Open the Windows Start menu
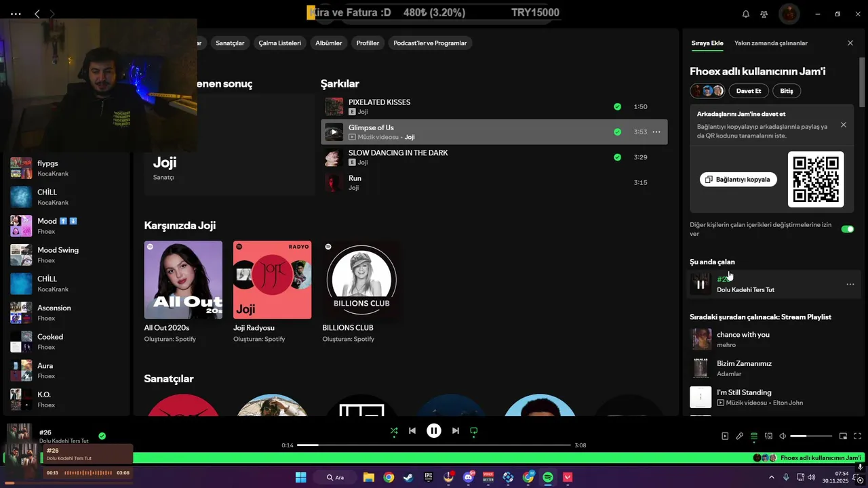The image size is (868, 488). pos(300,477)
